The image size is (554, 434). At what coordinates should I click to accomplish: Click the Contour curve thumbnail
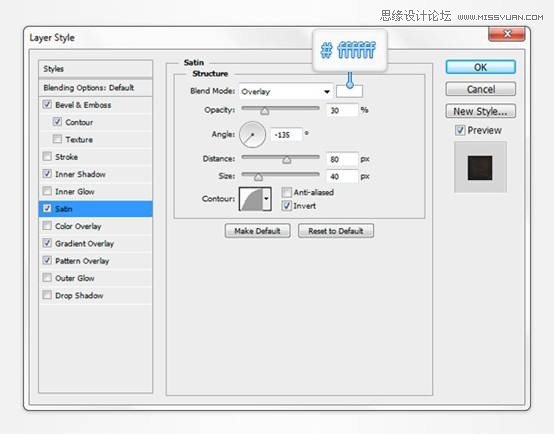(x=251, y=199)
